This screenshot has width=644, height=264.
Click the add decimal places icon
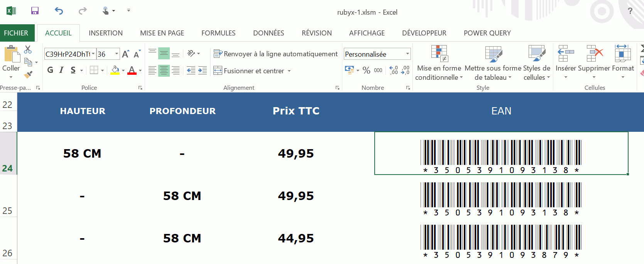pos(394,71)
